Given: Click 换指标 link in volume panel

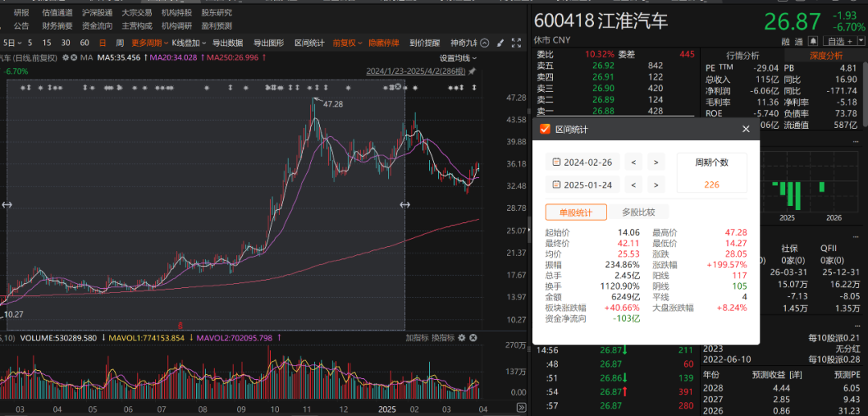Looking at the screenshot, I should (443, 338).
